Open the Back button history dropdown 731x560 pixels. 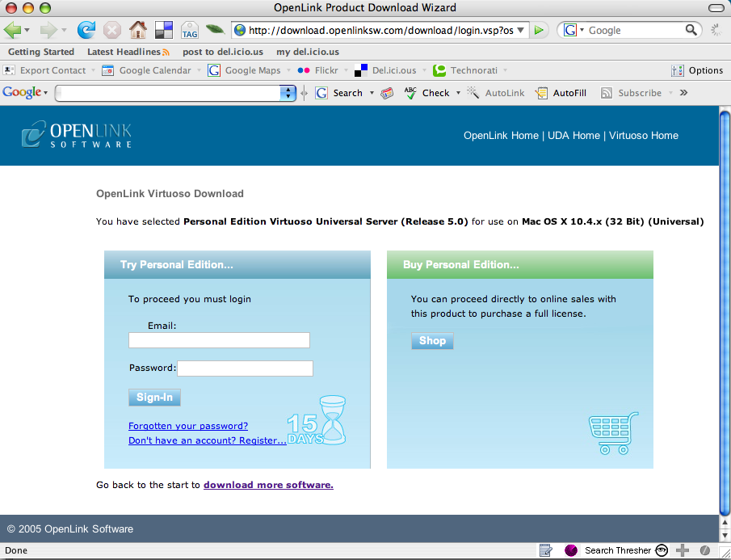(x=27, y=31)
